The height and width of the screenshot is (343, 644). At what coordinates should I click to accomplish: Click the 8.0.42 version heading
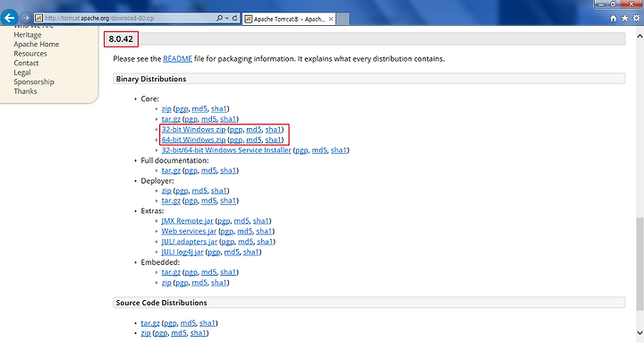[121, 39]
